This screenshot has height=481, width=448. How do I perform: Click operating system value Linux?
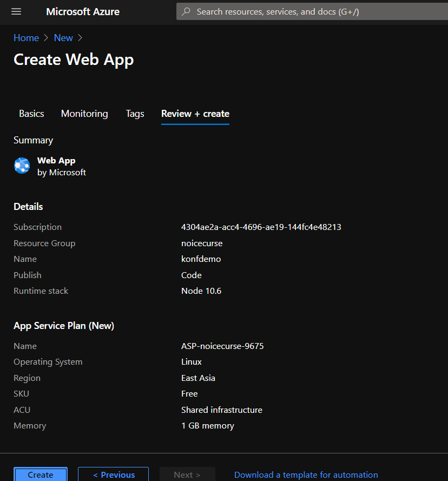[x=192, y=362]
